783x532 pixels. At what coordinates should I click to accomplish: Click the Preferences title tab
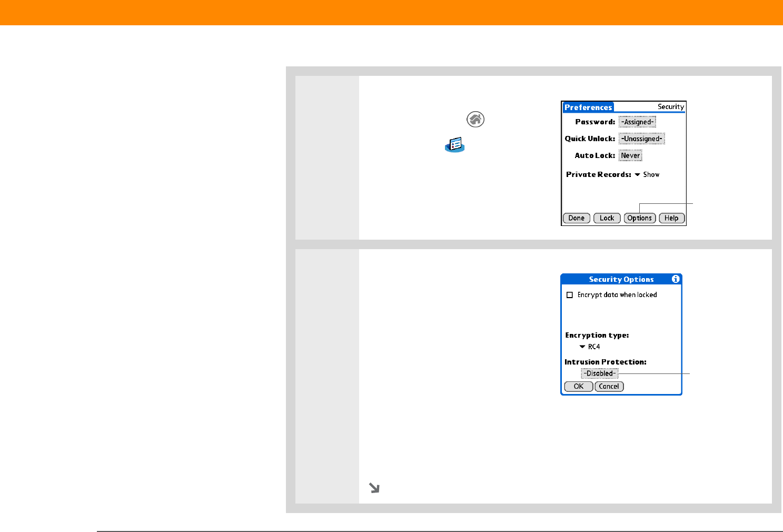coord(588,107)
